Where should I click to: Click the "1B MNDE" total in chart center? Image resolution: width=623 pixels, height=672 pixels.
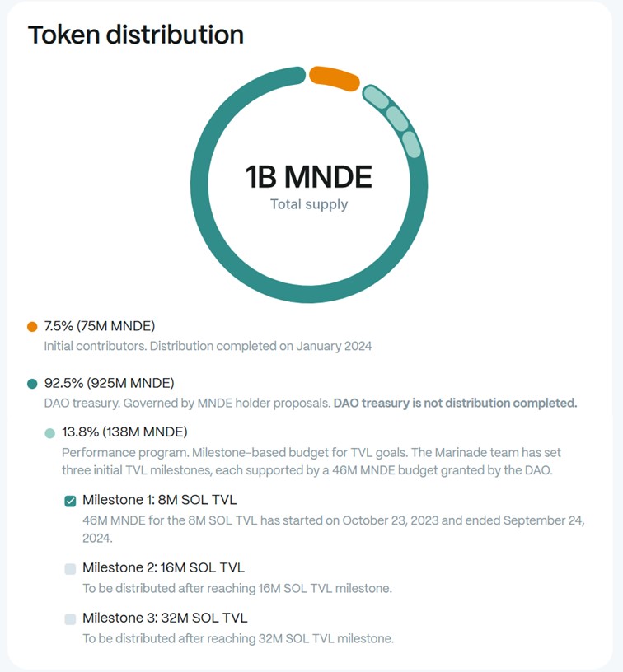coord(309,176)
